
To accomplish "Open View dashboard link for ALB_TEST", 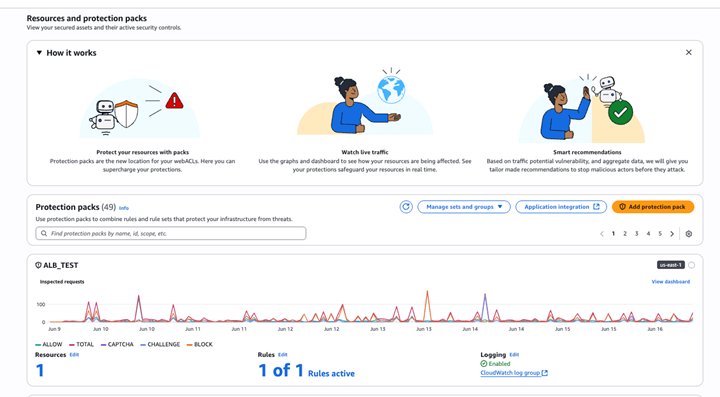I will 670,282.
